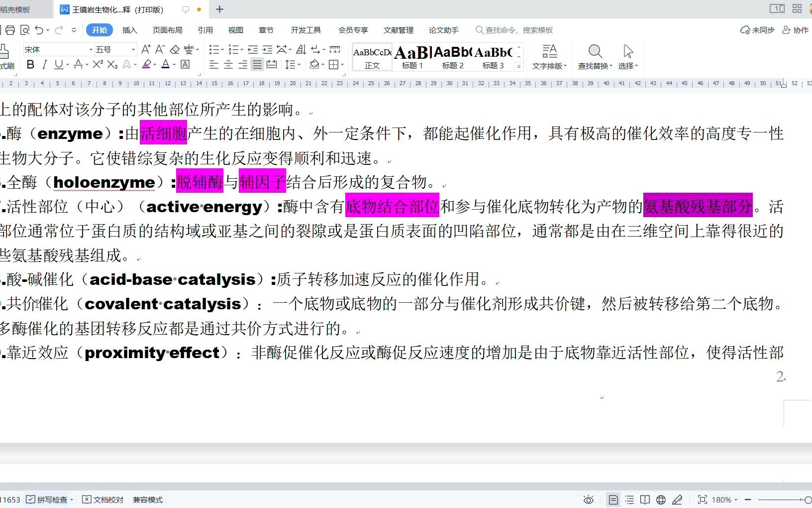The image size is (812, 508).
Task: Click 未同步 sync status button
Action: pyautogui.click(x=757, y=30)
